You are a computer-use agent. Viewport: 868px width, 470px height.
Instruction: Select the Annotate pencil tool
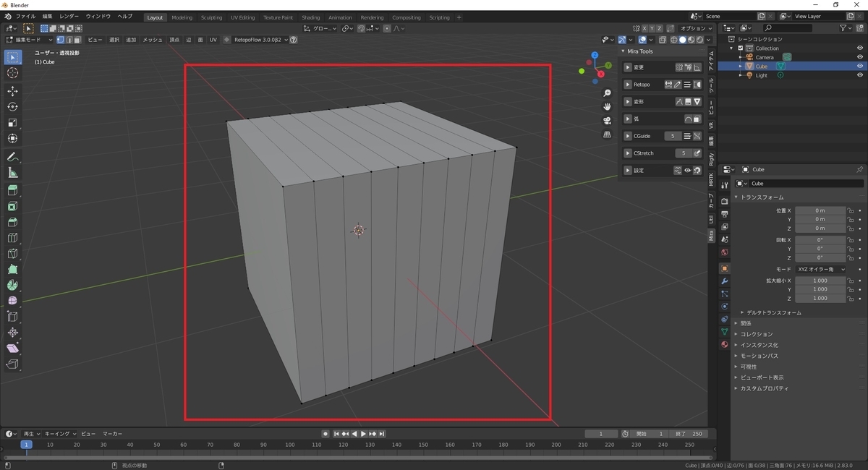pyautogui.click(x=12, y=157)
